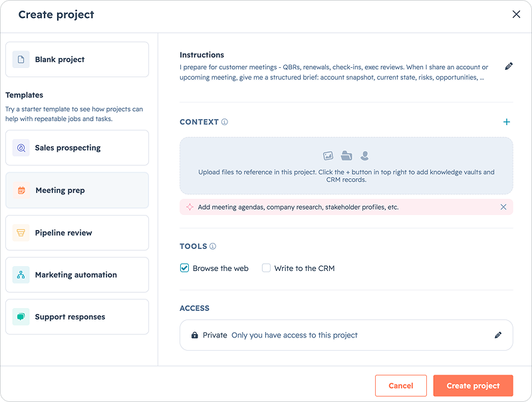Viewport: 532px width, 402px height.
Task: Click the 'Browse the web' label
Action: tap(221, 268)
